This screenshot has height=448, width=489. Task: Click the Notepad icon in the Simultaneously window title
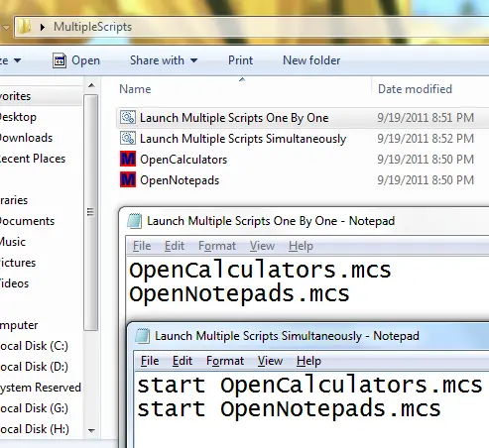[143, 336]
